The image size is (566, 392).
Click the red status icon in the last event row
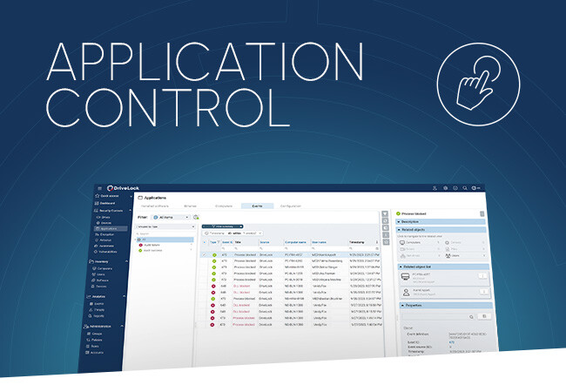pyautogui.click(x=212, y=325)
